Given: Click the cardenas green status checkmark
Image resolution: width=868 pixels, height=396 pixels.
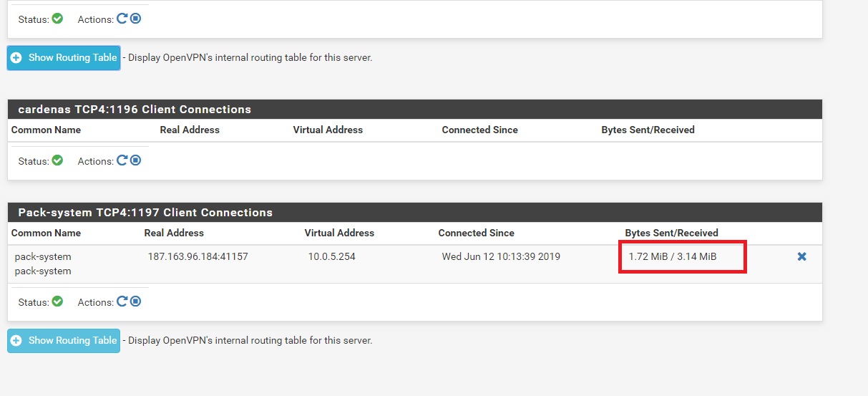Looking at the screenshot, I should pyautogui.click(x=57, y=160).
